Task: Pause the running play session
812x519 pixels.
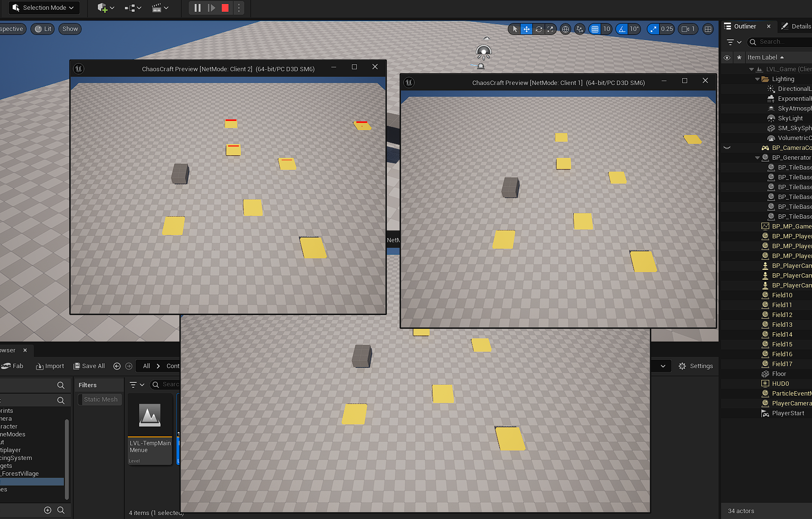Action: coord(198,8)
